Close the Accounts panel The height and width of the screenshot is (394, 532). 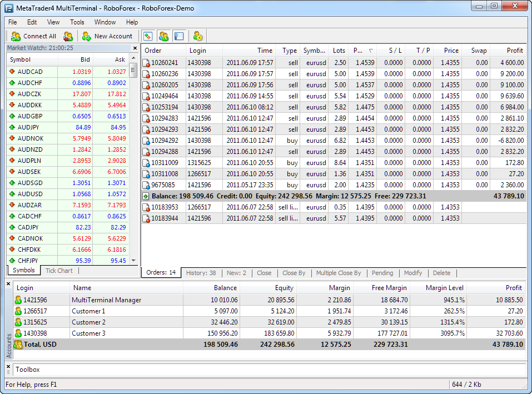coord(8,284)
